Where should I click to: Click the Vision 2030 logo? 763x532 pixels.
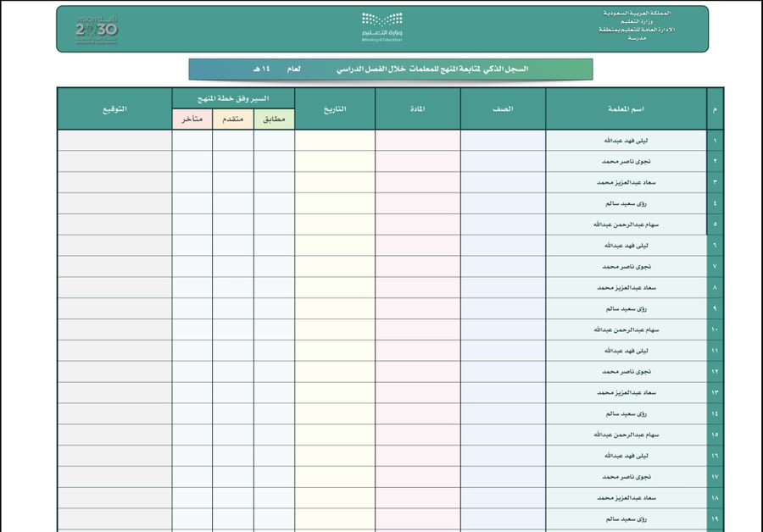click(97, 29)
